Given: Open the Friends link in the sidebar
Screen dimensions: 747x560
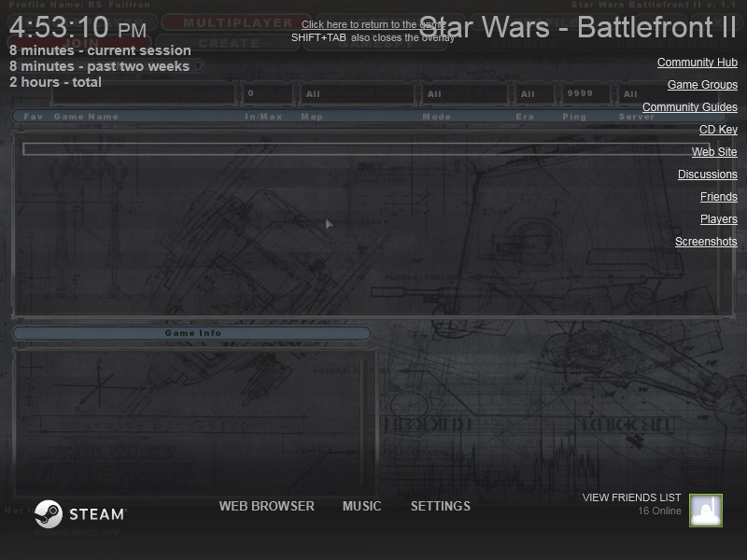Looking at the screenshot, I should point(718,197).
